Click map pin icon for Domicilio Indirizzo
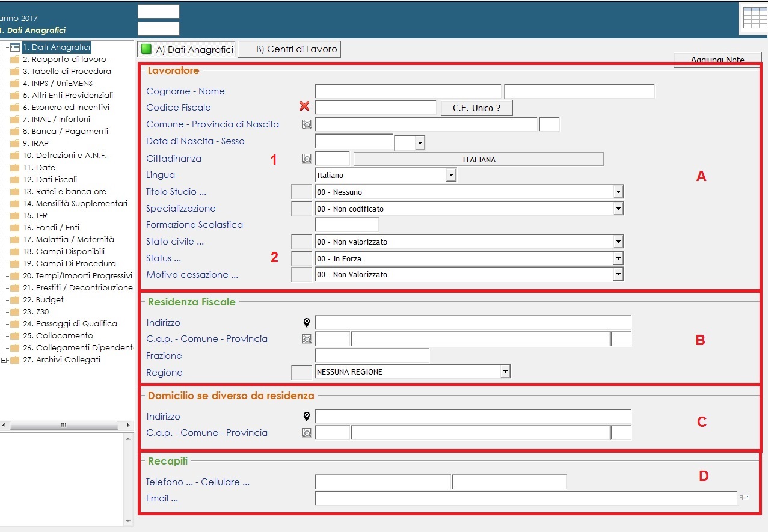Image resolution: width=768 pixels, height=532 pixels. (x=307, y=417)
